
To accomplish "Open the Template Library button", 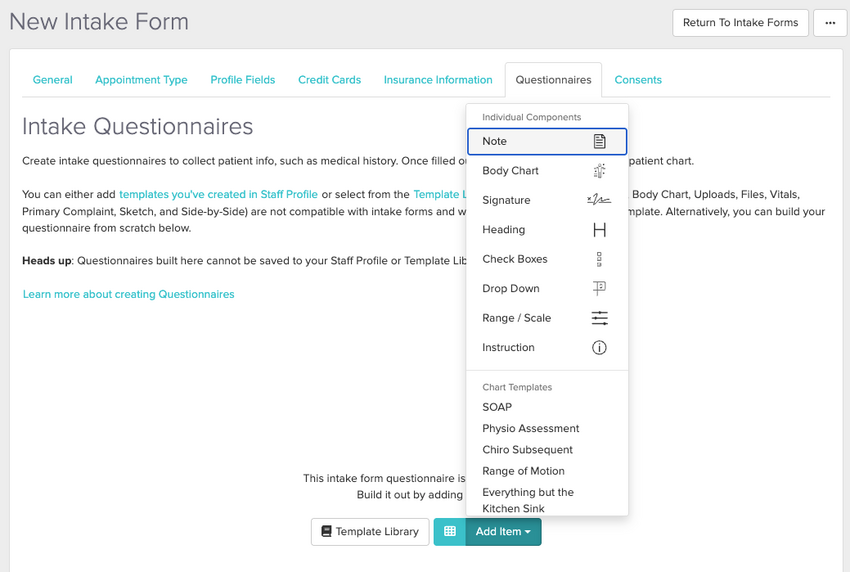I will pyautogui.click(x=370, y=532).
